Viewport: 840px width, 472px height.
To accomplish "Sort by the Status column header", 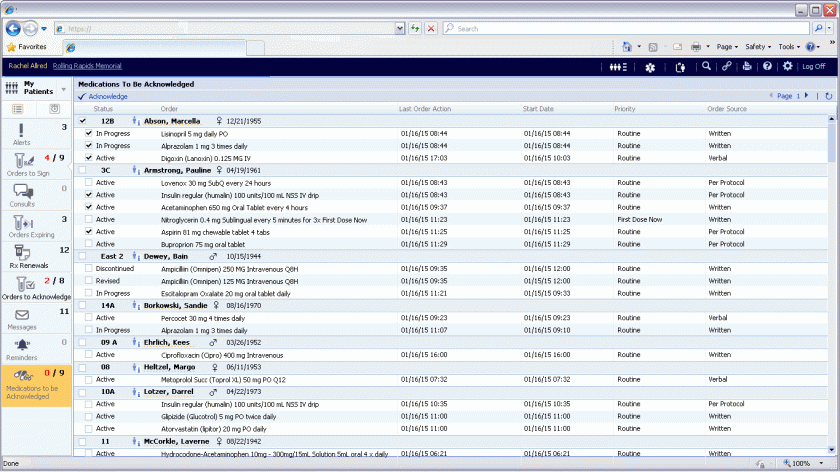I will tap(103, 109).
